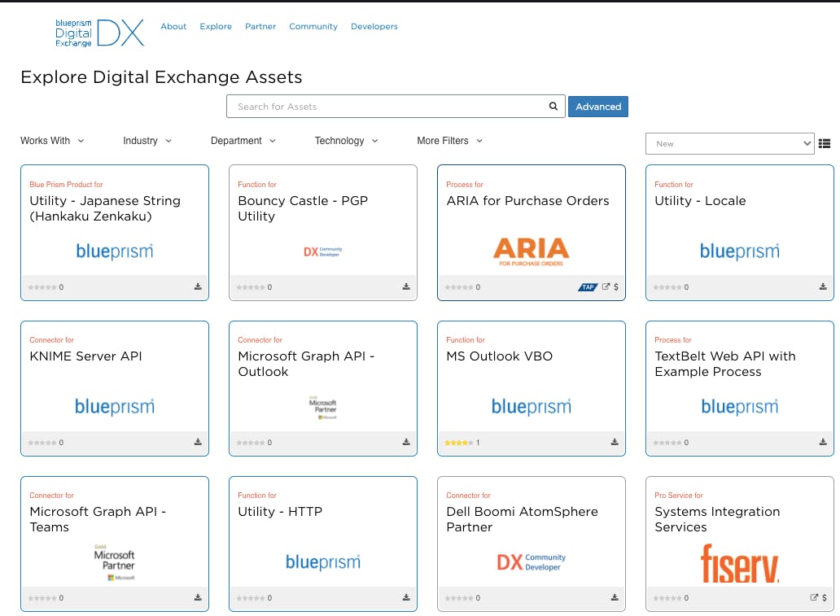
Task: Expand the More Filters dropdown
Action: (450, 140)
